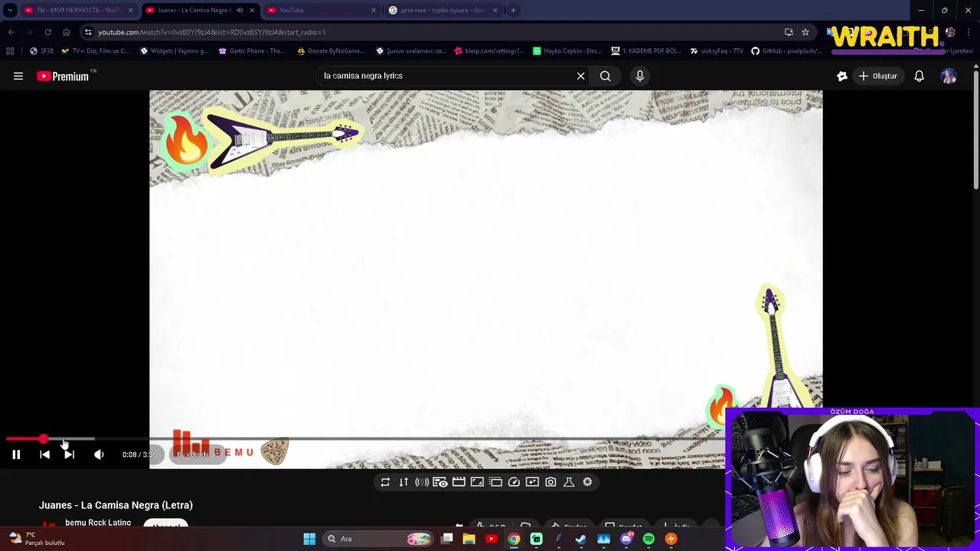Viewport: 980px width, 551px height.
Task: Click the sparkle video filters icon
Action: [x=532, y=482]
